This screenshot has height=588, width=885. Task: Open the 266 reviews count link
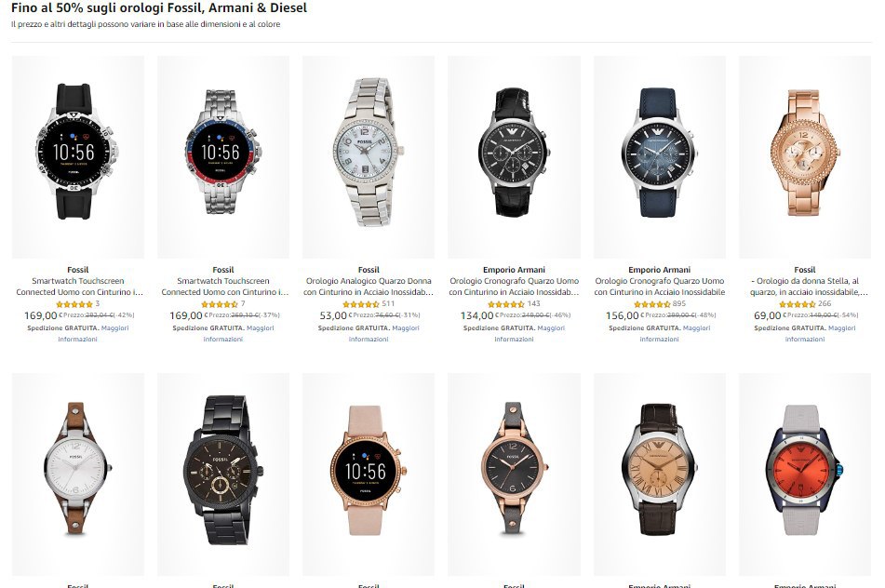(825, 303)
